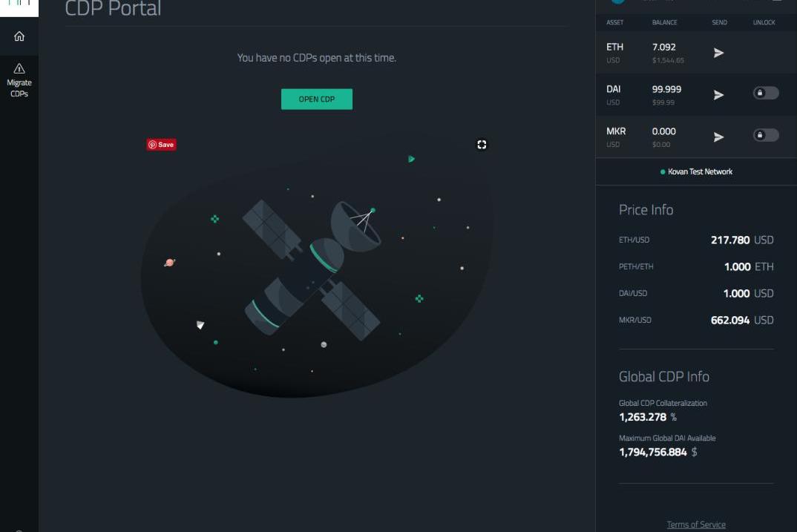Click the Kovan Test Network indicator
The width and height of the screenshot is (797, 532).
(696, 171)
